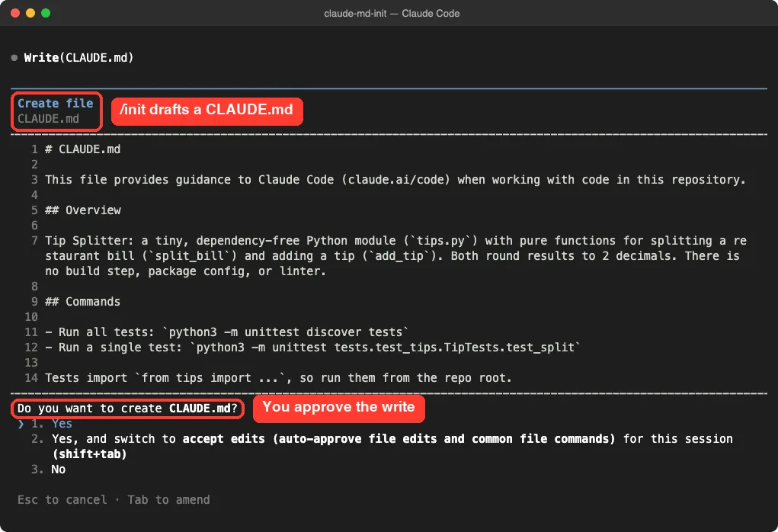Click the "Create file" heading
This screenshot has height=532, width=778.
point(56,103)
